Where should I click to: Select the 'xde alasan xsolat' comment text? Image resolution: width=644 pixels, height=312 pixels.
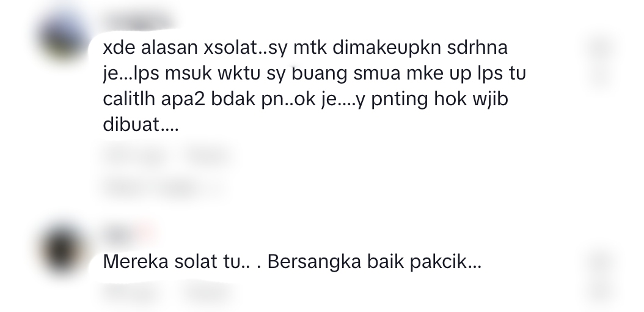pyautogui.click(x=314, y=86)
